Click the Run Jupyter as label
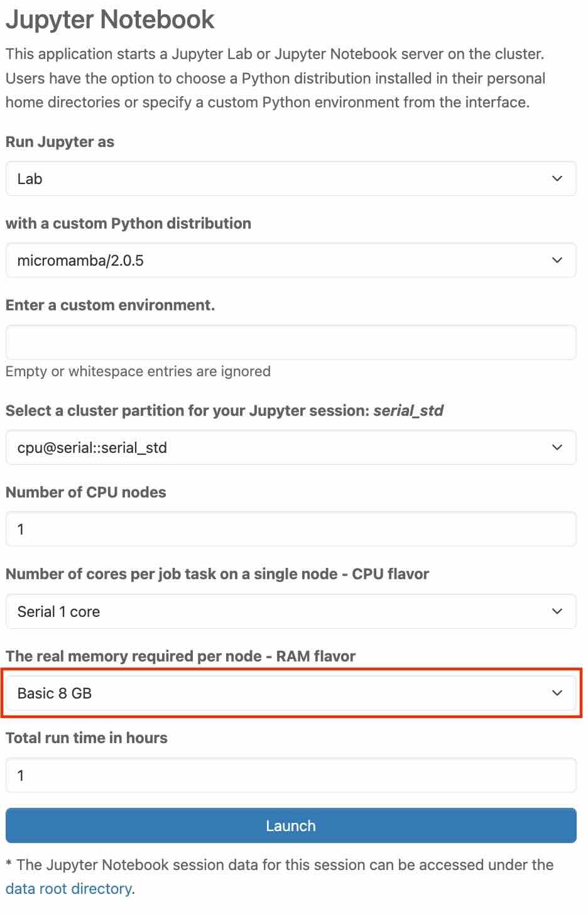 click(x=60, y=142)
